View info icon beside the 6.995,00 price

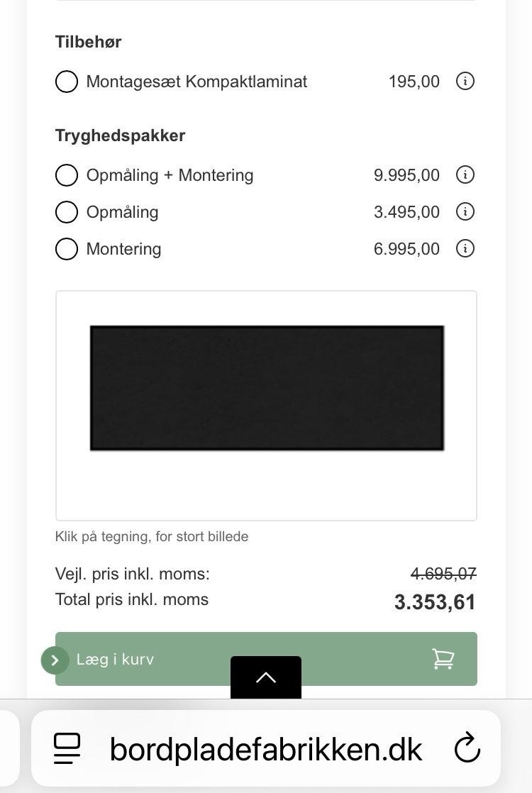(465, 249)
